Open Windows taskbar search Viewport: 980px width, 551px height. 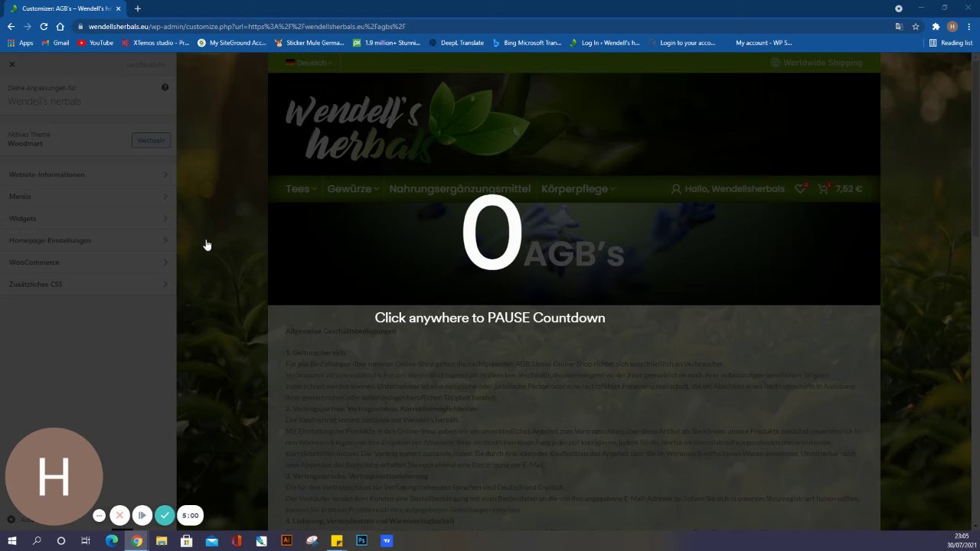(37, 540)
